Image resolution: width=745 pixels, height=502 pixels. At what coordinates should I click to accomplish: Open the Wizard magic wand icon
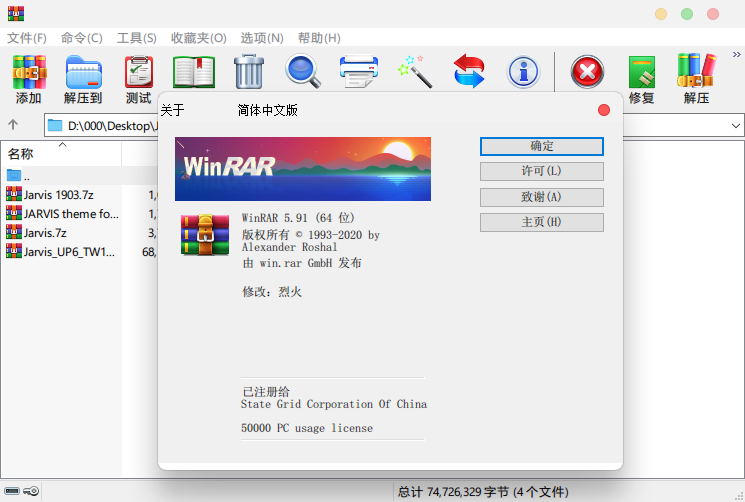[x=414, y=72]
